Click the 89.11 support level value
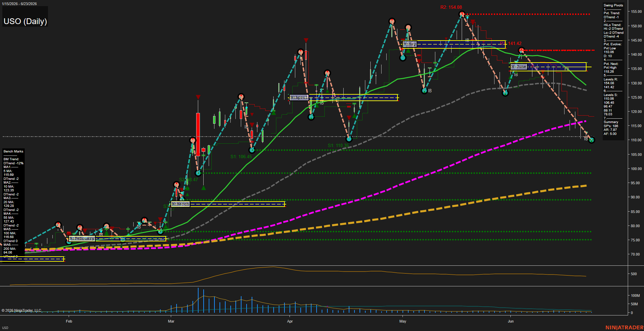The height and width of the screenshot is (331, 644). point(608,111)
